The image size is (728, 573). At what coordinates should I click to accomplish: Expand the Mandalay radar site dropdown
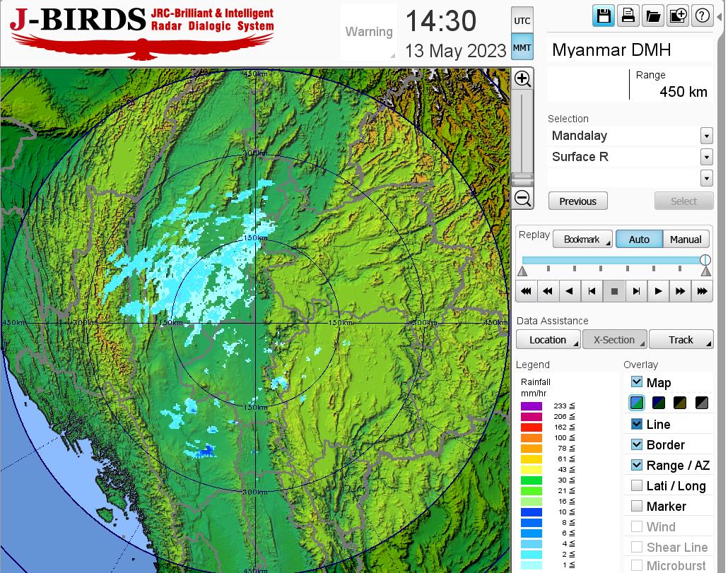(x=706, y=136)
